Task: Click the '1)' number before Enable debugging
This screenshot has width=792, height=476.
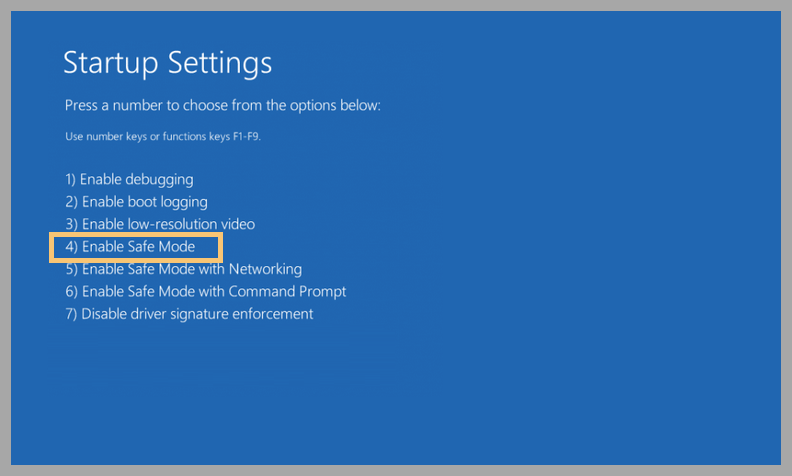Action: click(71, 180)
